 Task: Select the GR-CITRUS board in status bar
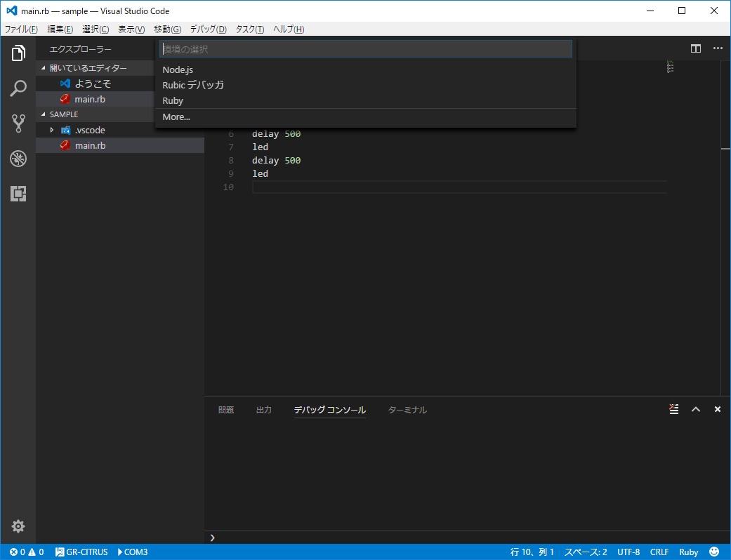[x=81, y=552]
